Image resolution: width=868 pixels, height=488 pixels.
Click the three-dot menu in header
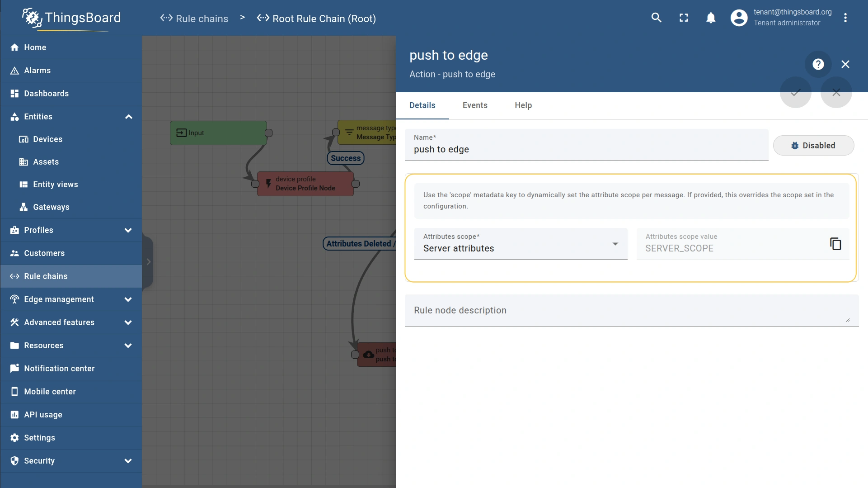[845, 18]
